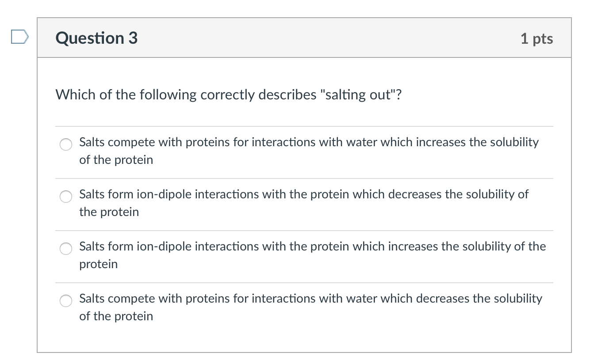
Task: Click the lone word 'protein' ending third answer
Action: click(98, 264)
